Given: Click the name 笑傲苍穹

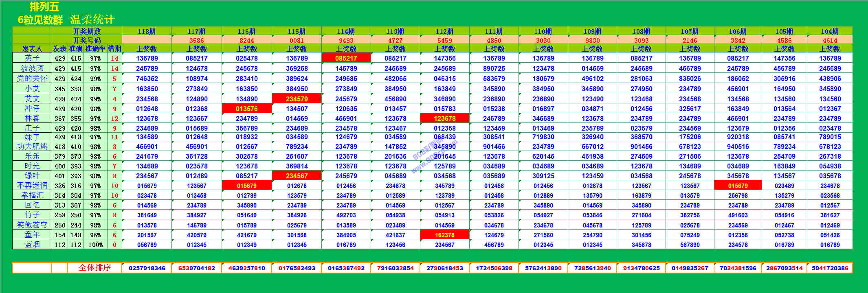Looking at the screenshot, I should [x=32, y=225].
